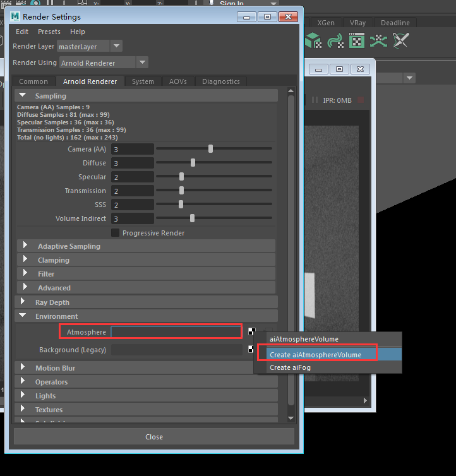Screen dimensions: 456x476
Task: Click the Transmission value field
Action: [133, 191]
